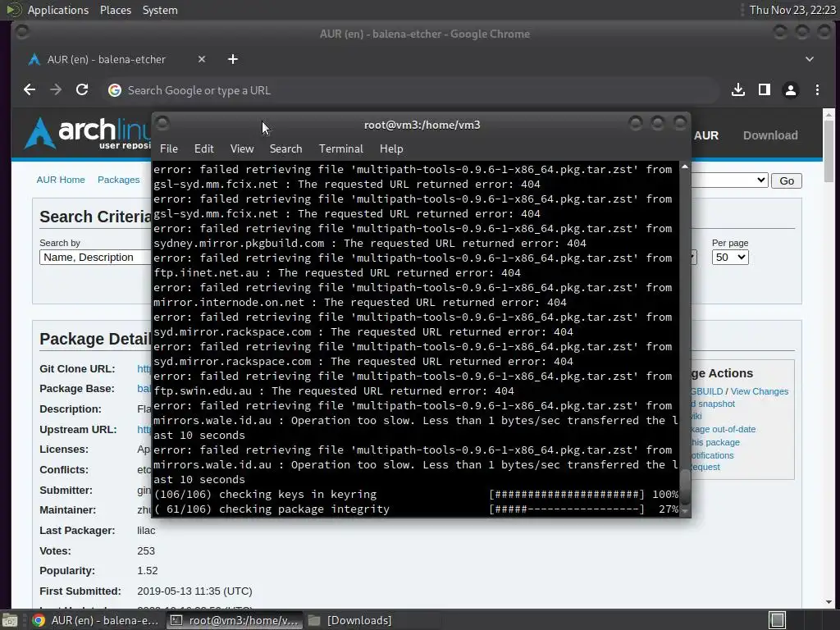Open Search by Name, Description dropdown
The height and width of the screenshot is (630, 840).
pyautogui.click(x=95, y=257)
